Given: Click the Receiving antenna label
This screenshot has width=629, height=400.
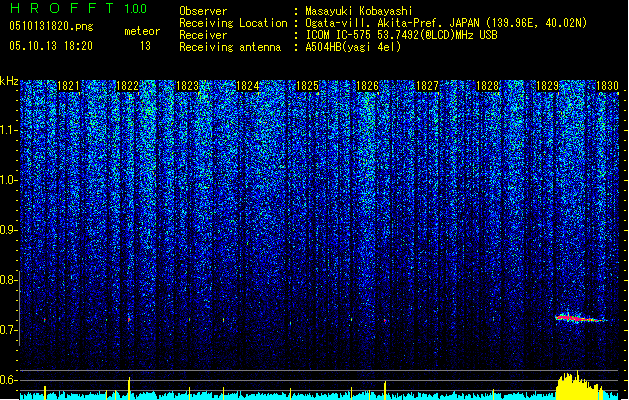Looking at the screenshot, I should pyautogui.click(x=230, y=47).
